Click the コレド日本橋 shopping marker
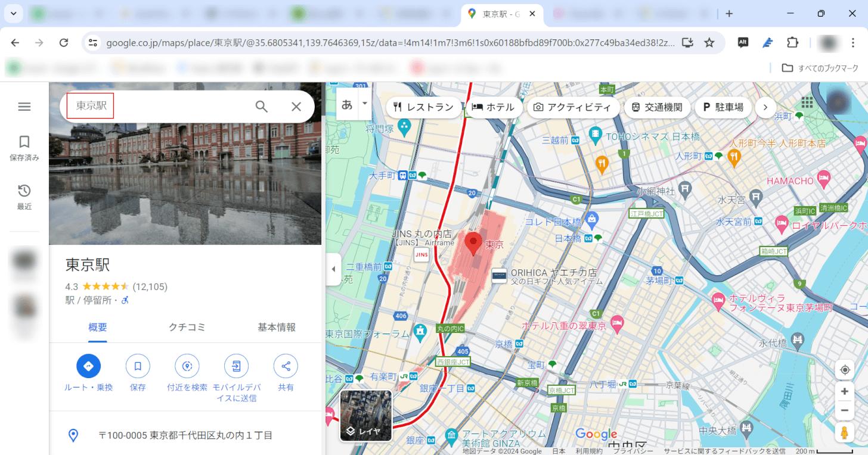This screenshot has width=868, height=455. click(591, 220)
